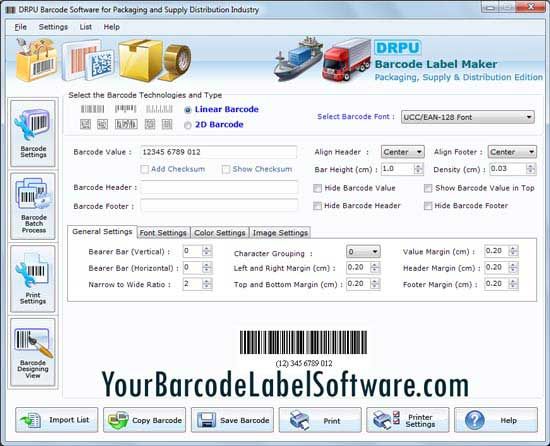Adjust the Left and Right Margin stepper

click(x=375, y=268)
